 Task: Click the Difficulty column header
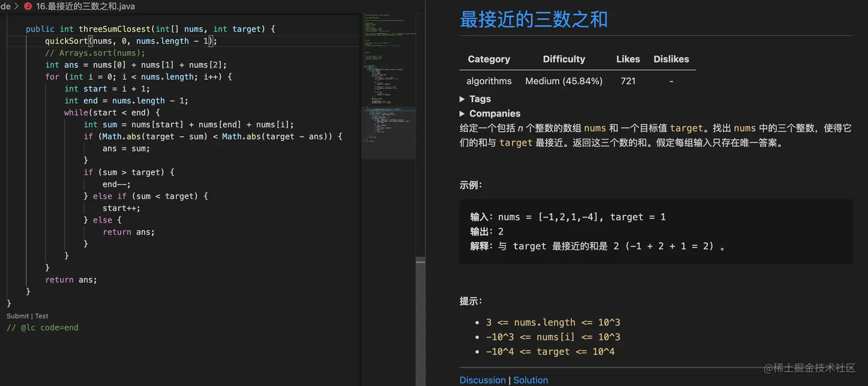pos(564,59)
